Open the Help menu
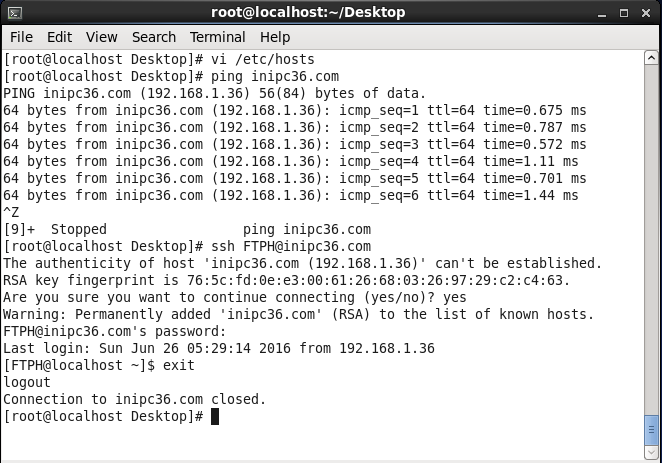 [274, 37]
